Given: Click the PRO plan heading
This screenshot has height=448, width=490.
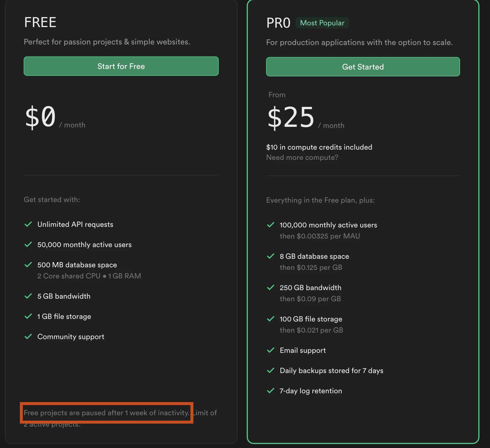Looking at the screenshot, I should 278,23.
